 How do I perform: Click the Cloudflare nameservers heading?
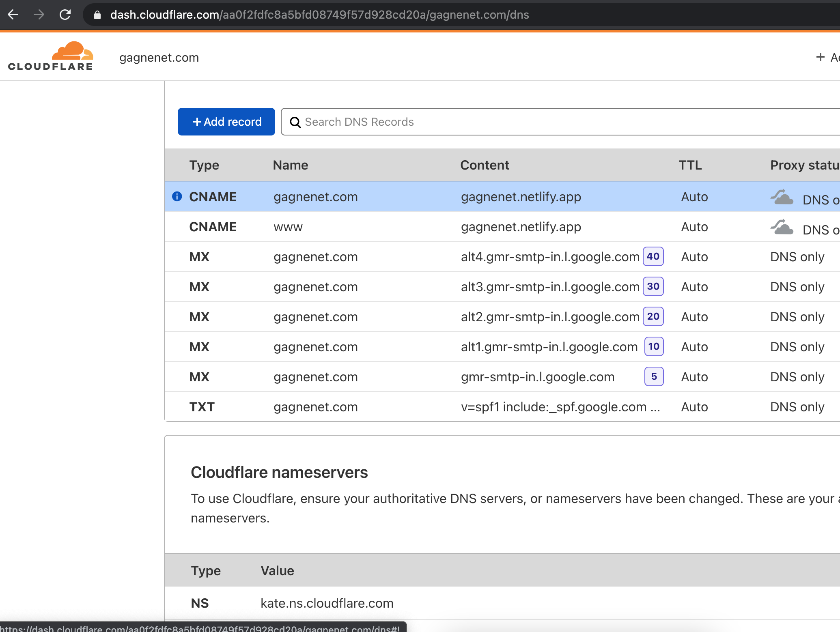[279, 473]
